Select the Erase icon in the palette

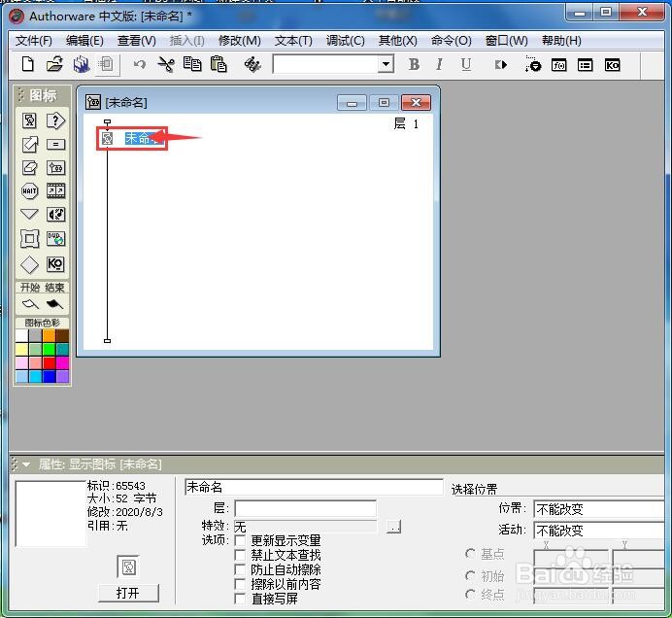29,168
